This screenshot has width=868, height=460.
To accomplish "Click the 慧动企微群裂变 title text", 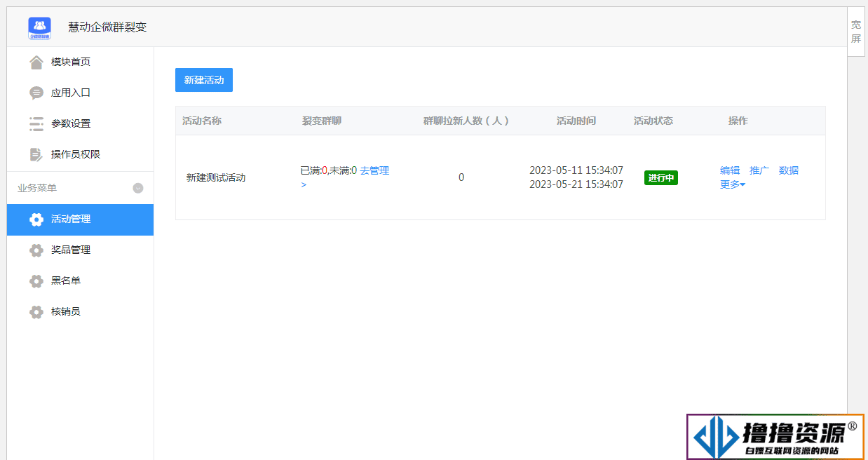I will coord(107,27).
